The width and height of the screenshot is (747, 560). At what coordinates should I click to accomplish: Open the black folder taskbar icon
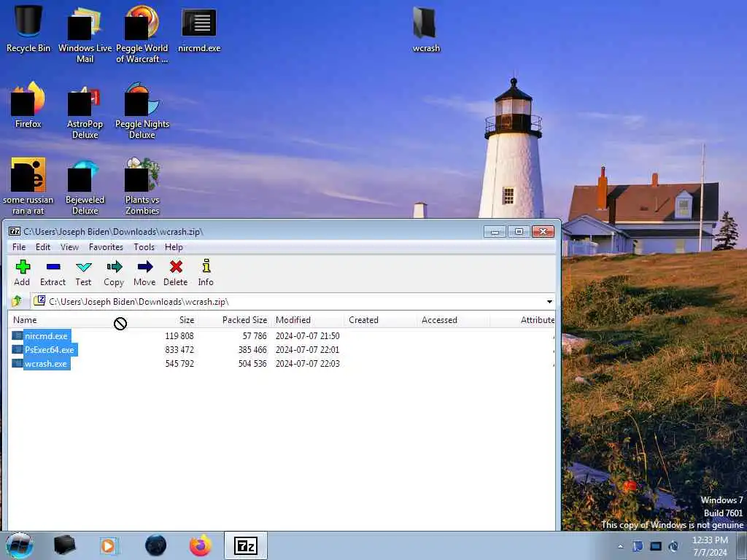click(x=64, y=545)
